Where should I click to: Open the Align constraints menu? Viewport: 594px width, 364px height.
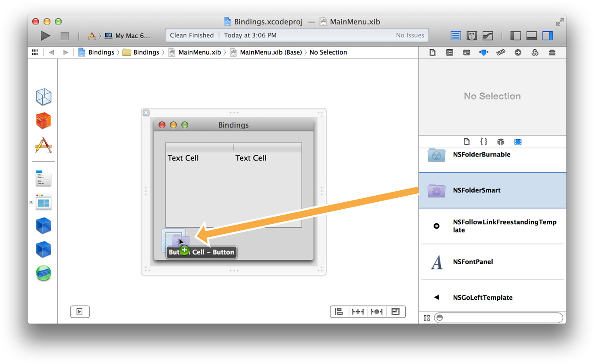pos(339,312)
